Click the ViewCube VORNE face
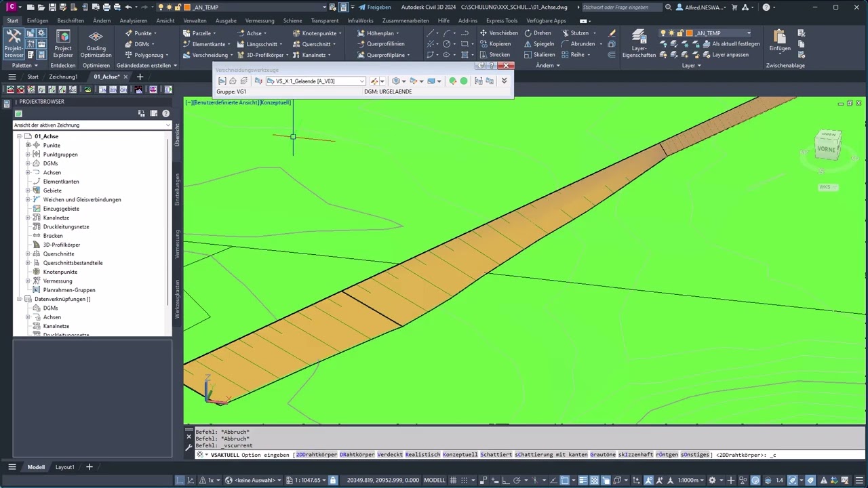 click(x=827, y=148)
